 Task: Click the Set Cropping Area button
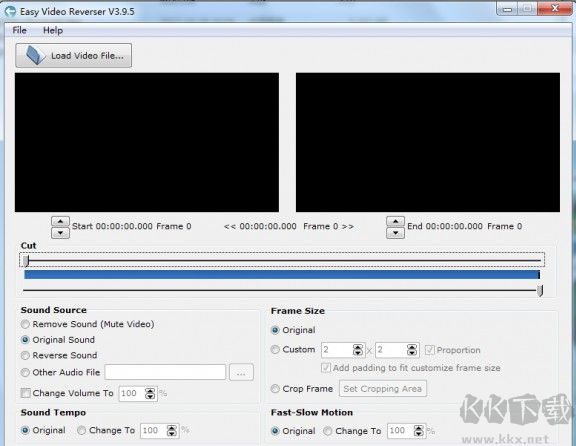click(x=383, y=389)
